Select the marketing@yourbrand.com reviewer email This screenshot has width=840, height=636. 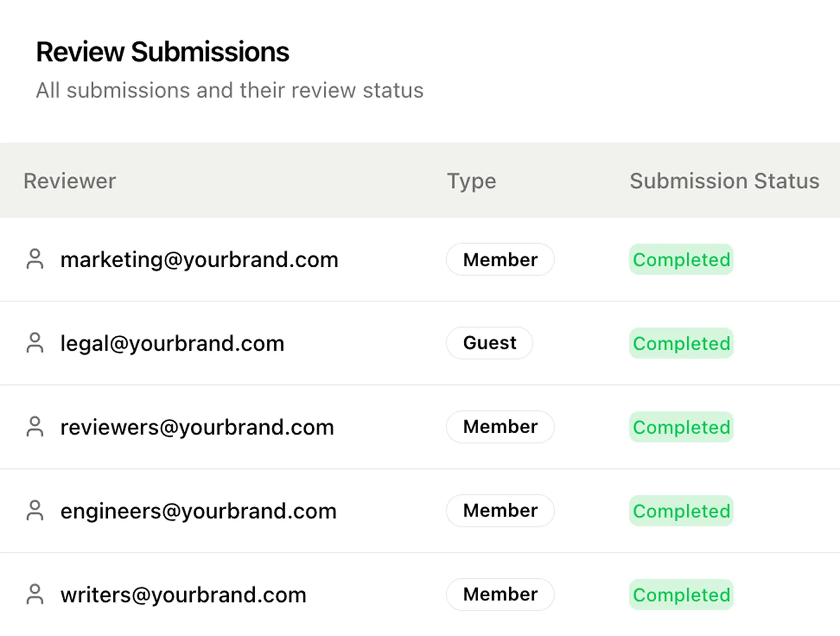199,260
